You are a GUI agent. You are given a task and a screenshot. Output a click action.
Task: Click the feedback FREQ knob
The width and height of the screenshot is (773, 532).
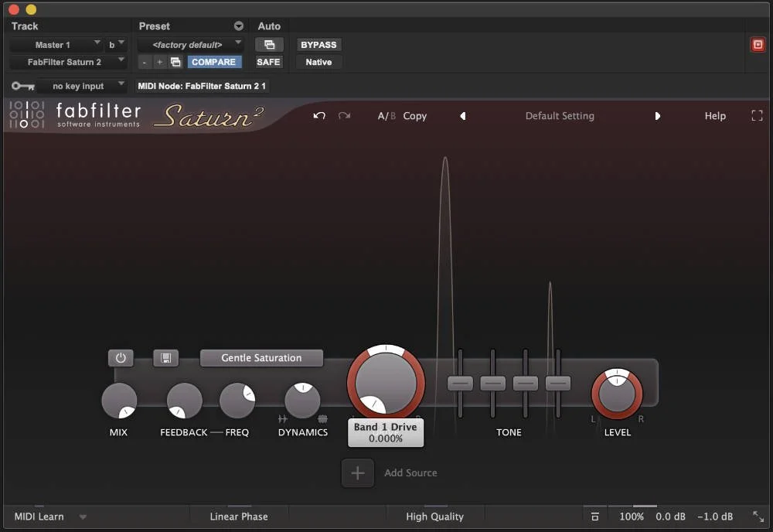237,401
